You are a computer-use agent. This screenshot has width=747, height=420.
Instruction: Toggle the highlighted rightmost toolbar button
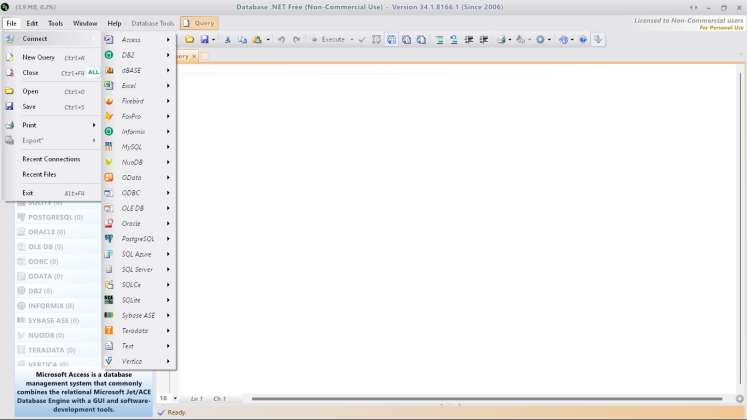tap(598, 40)
